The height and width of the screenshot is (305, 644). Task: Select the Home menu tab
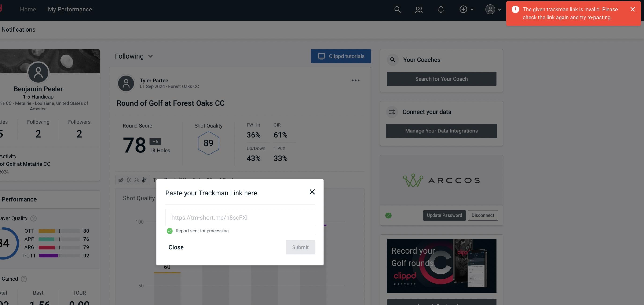coord(28,9)
